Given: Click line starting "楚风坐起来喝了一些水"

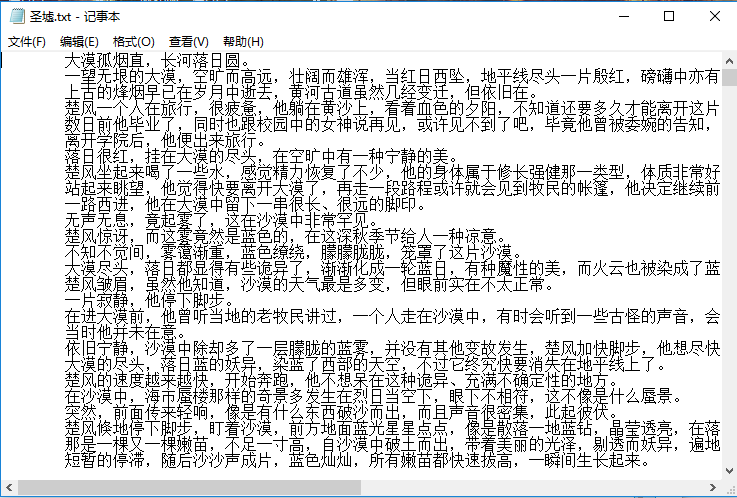Looking at the screenshot, I should [392, 172].
